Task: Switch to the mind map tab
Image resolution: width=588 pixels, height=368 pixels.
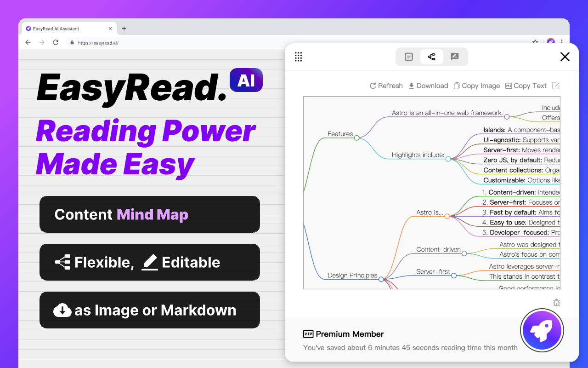Action: (432, 57)
